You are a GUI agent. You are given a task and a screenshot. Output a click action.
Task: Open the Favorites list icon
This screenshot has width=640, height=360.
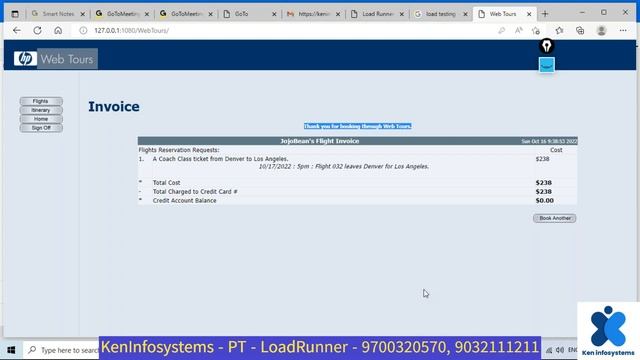click(x=559, y=31)
